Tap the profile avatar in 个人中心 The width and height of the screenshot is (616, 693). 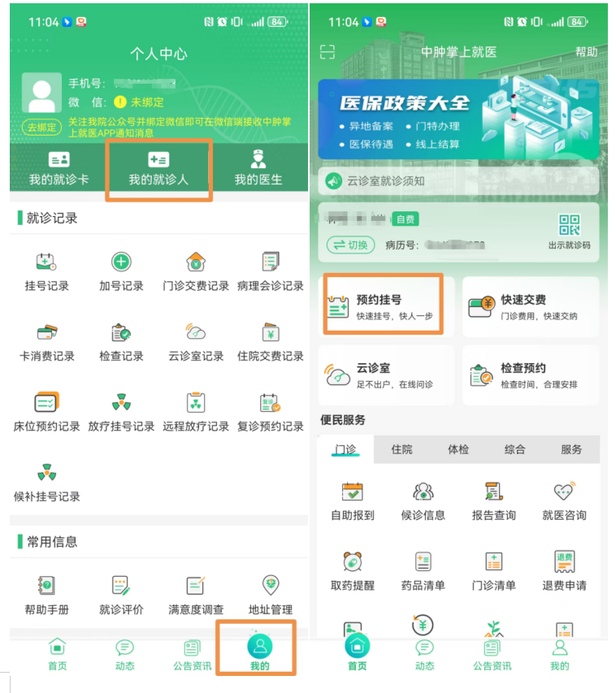click(41, 93)
